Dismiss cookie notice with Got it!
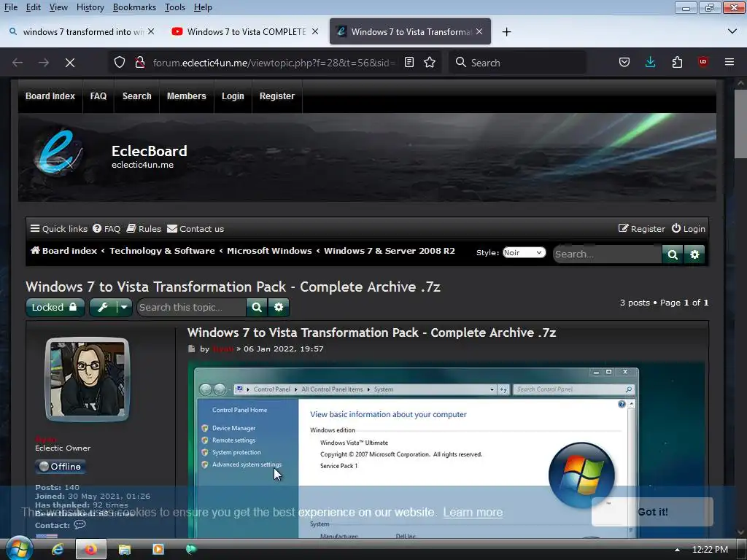The image size is (747, 560). [652, 512]
